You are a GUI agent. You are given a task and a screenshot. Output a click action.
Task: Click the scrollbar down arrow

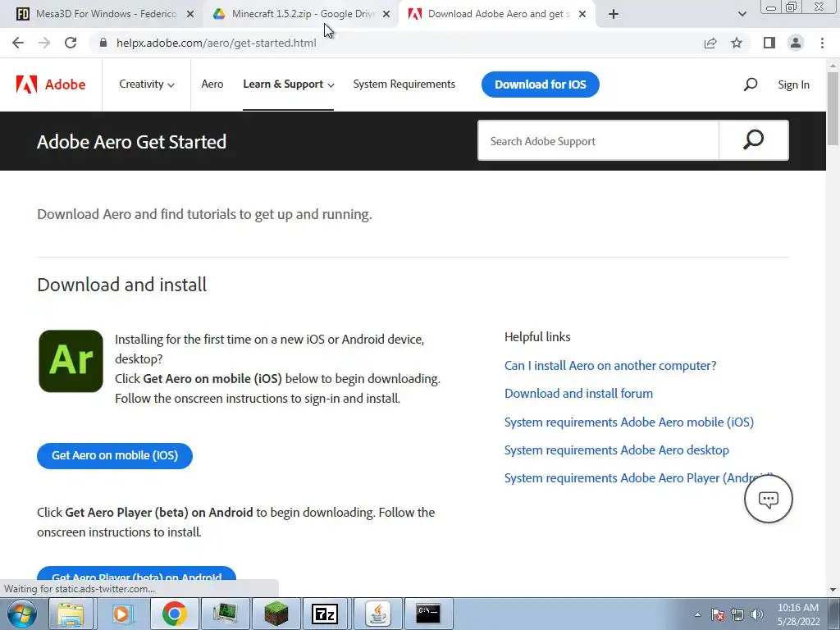pos(833,590)
